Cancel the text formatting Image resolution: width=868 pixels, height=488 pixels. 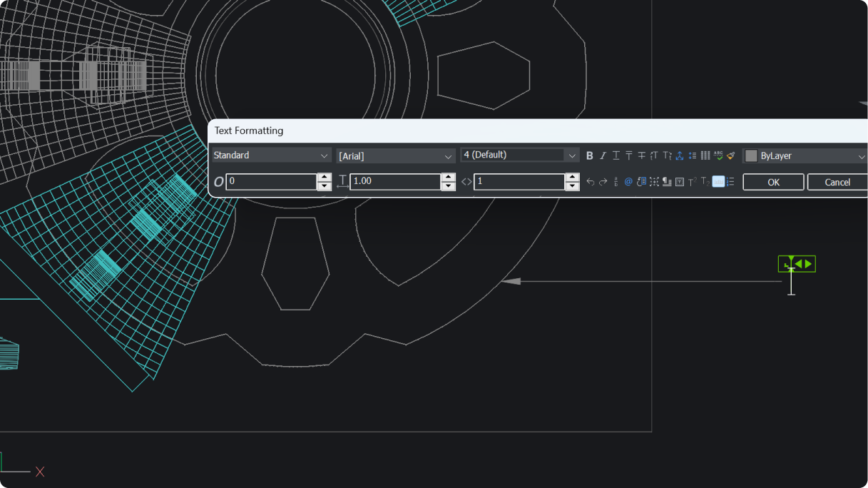click(837, 182)
